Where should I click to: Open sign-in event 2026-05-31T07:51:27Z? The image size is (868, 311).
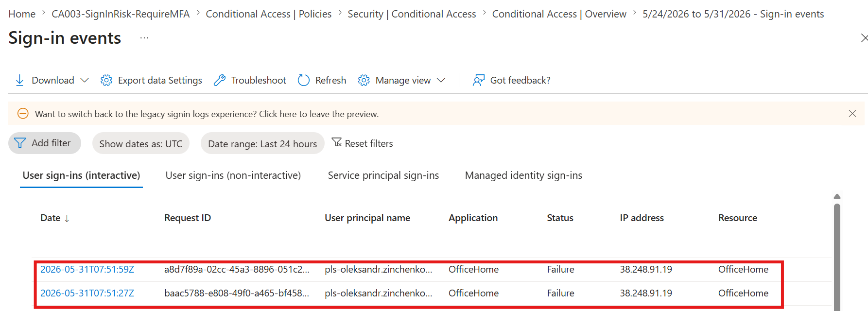click(x=87, y=293)
